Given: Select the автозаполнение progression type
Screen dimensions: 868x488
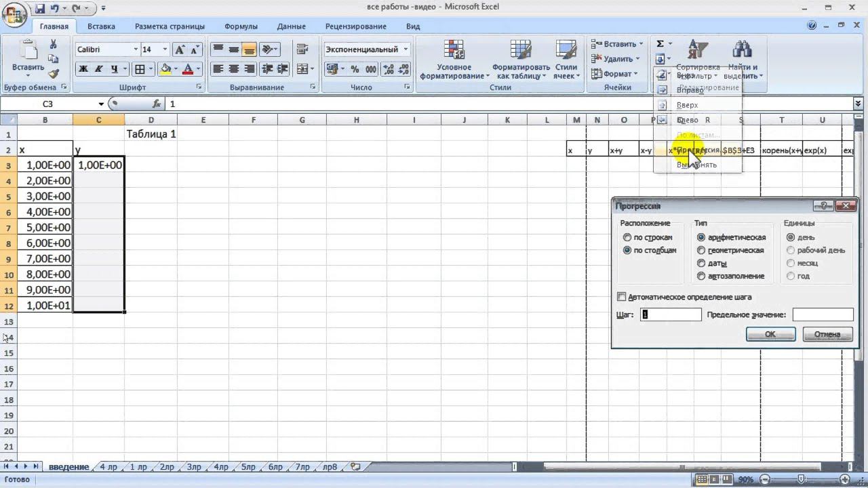Looking at the screenshot, I should pyautogui.click(x=701, y=276).
